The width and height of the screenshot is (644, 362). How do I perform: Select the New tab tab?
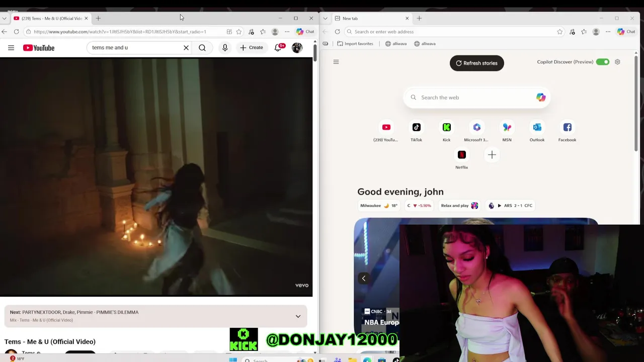(x=373, y=18)
